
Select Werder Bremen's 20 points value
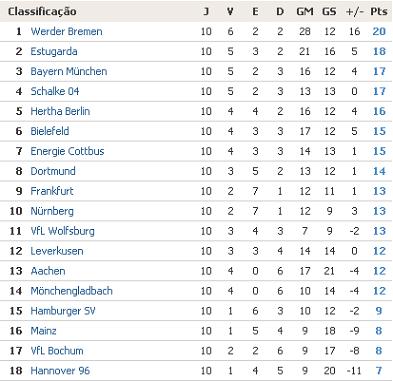(379, 31)
